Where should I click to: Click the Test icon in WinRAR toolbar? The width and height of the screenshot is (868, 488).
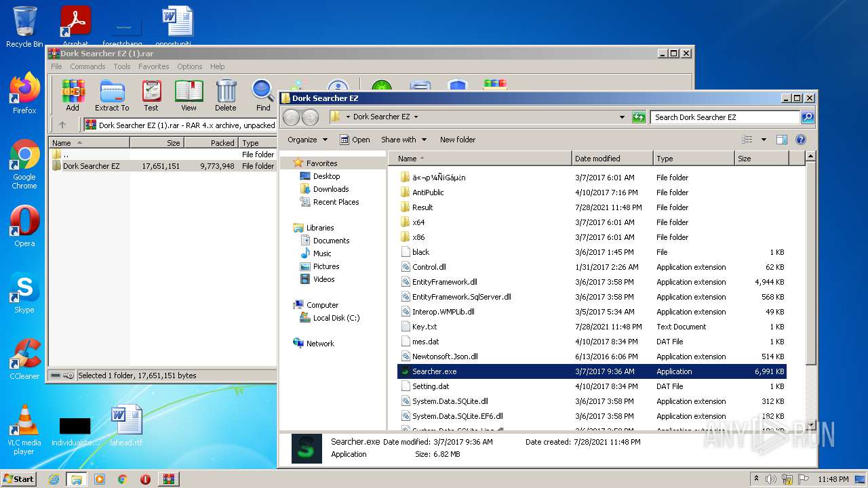[151, 96]
